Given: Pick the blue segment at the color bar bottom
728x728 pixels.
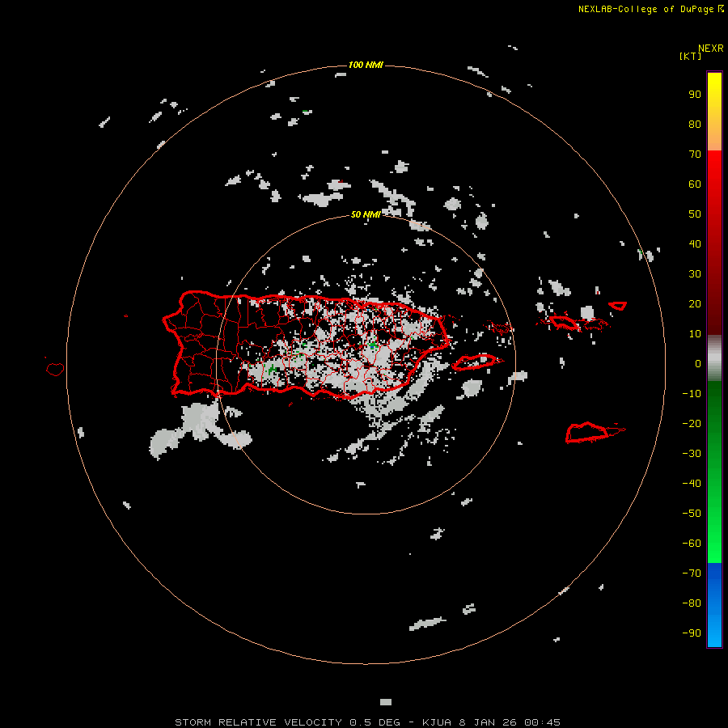Looking at the screenshot, I should click(714, 605).
